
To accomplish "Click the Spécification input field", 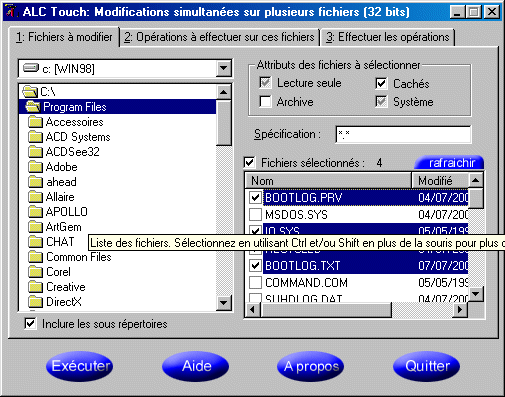I will (x=403, y=134).
